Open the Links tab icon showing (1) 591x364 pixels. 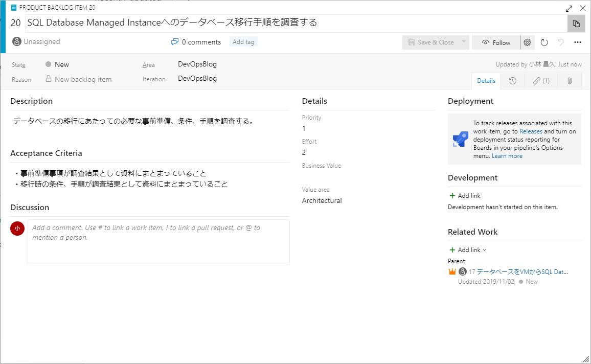click(x=541, y=81)
